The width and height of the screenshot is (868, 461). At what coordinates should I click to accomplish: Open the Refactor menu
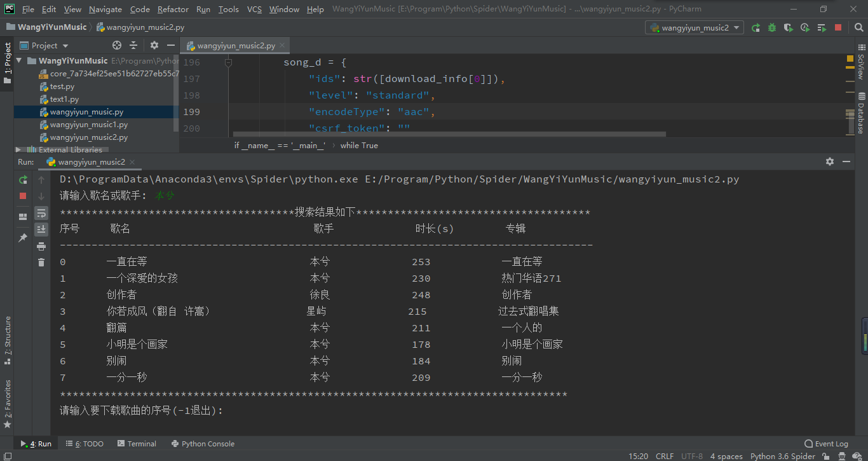173,9
